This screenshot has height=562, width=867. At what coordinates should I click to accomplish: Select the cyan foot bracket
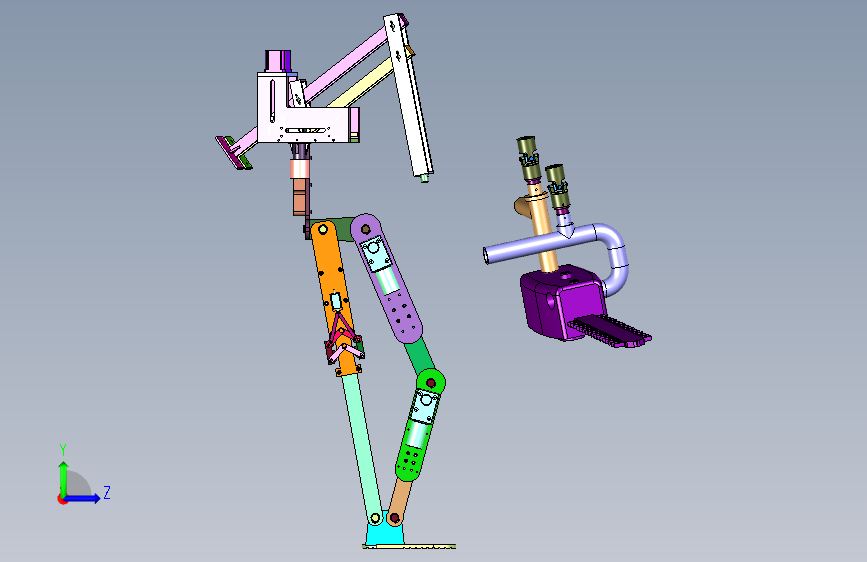[384, 529]
